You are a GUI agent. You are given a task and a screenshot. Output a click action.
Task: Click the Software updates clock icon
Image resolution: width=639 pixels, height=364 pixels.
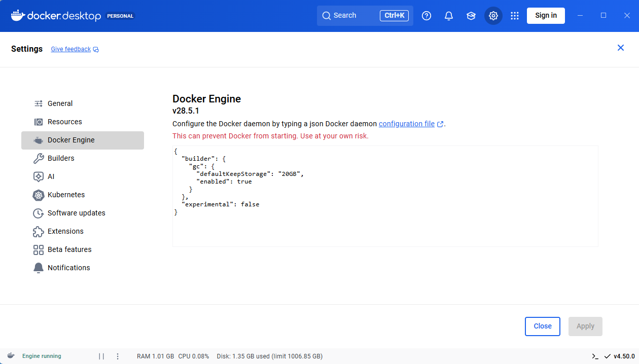coord(39,213)
